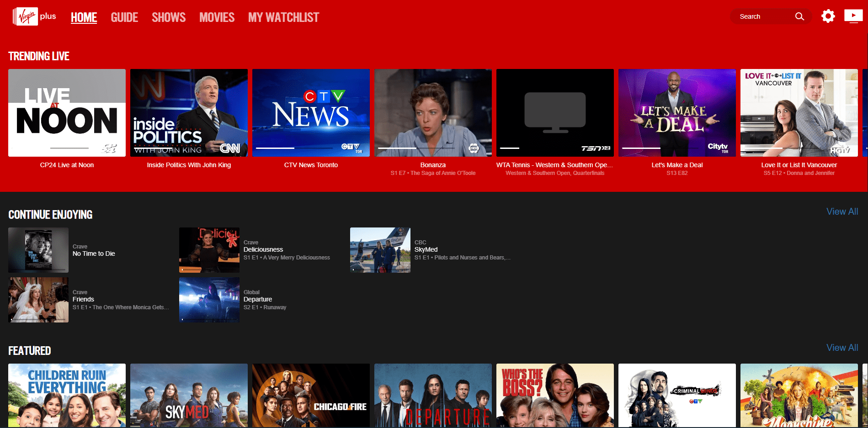This screenshot has height=428, width=868.
Task: Open MY WATCHLIST tab
Action: (283, 17)
